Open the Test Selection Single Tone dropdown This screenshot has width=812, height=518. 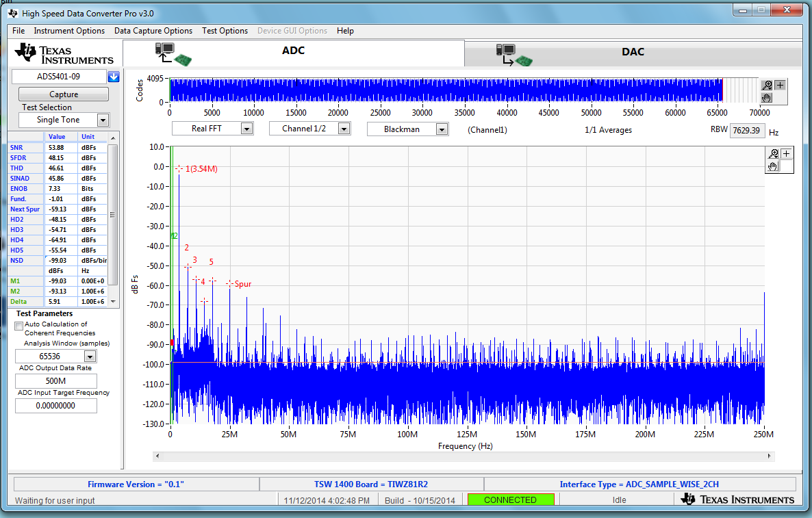[x=103, y=120]
